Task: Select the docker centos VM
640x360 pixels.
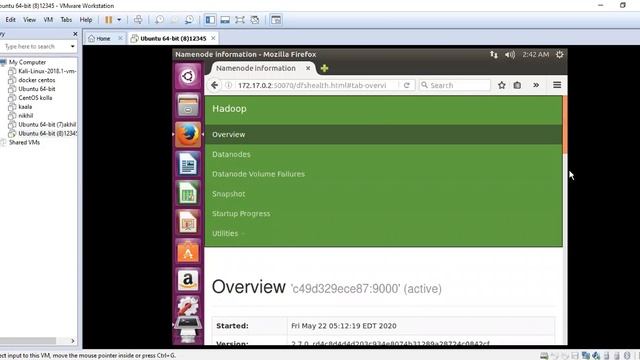Action: [37, 80]
